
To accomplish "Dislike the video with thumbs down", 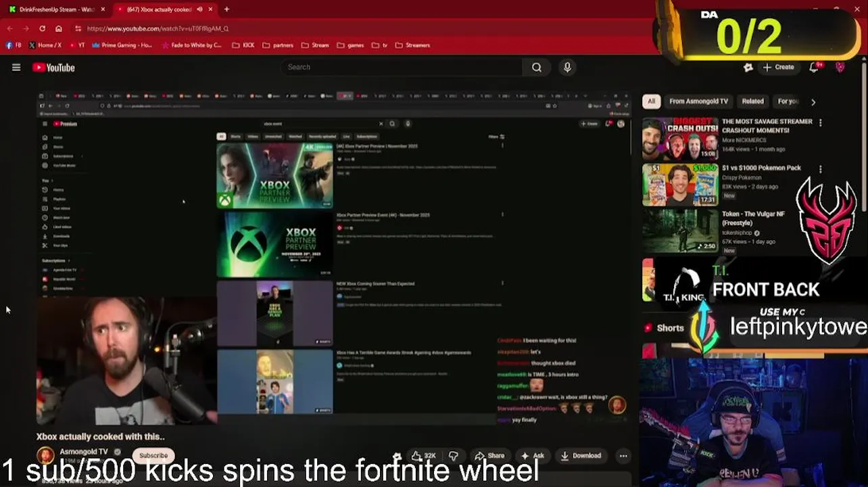I will 454,455.
